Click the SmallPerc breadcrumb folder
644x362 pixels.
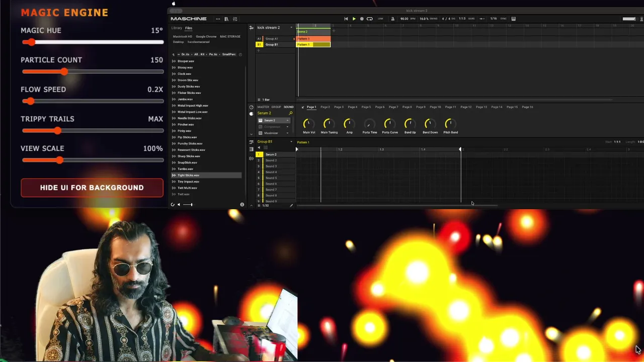229,54
